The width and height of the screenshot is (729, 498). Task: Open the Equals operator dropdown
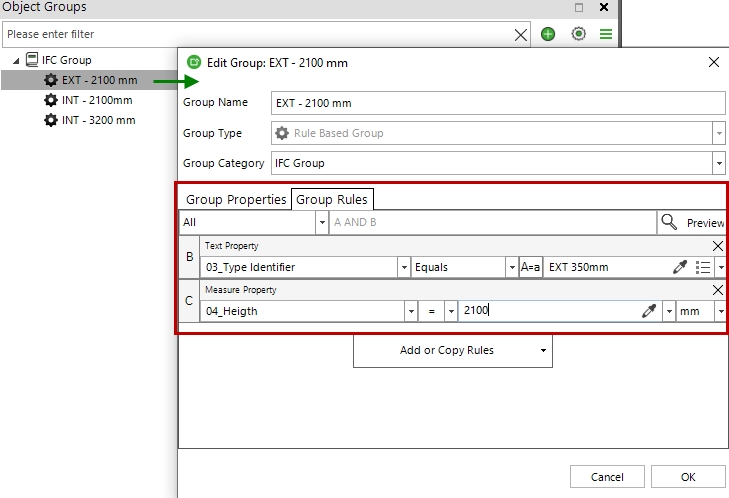(x=510, y=267)
